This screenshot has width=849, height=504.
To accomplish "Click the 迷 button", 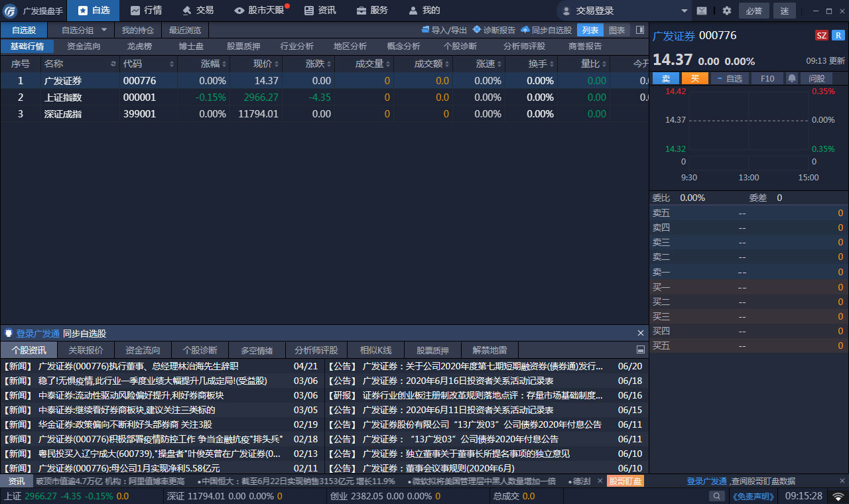I will coord(785,11).
